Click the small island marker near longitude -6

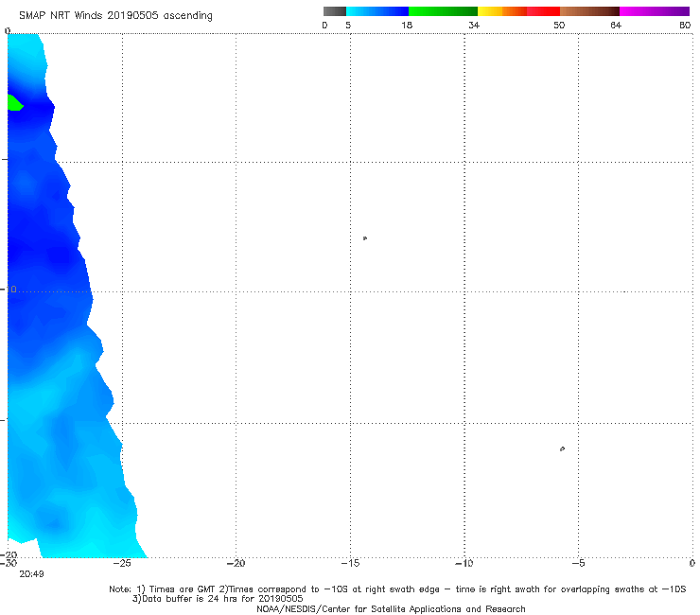[562, 448]
